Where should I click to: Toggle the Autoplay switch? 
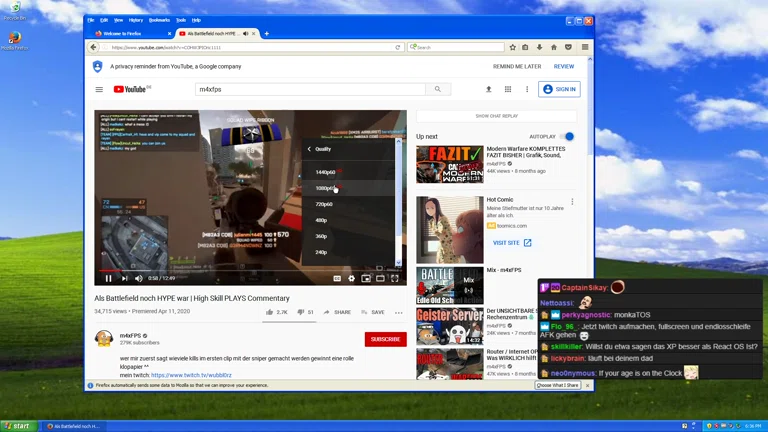click(x=567, y=137)
